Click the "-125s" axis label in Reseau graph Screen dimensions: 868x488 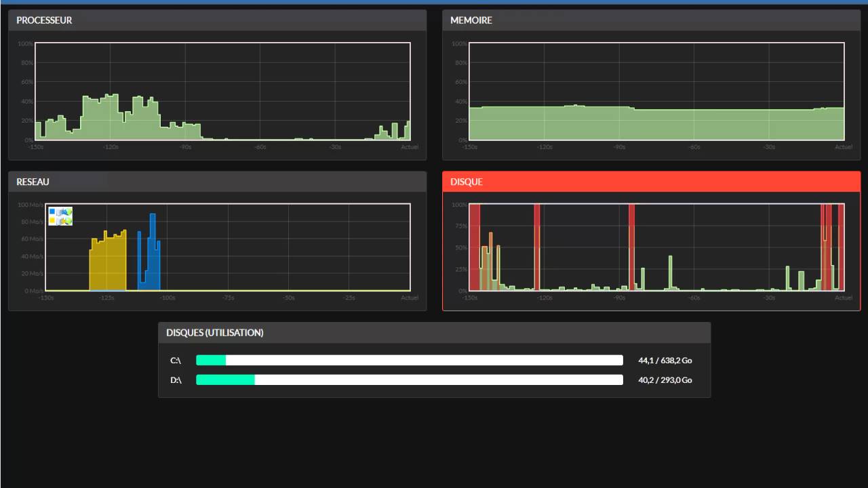106,298
